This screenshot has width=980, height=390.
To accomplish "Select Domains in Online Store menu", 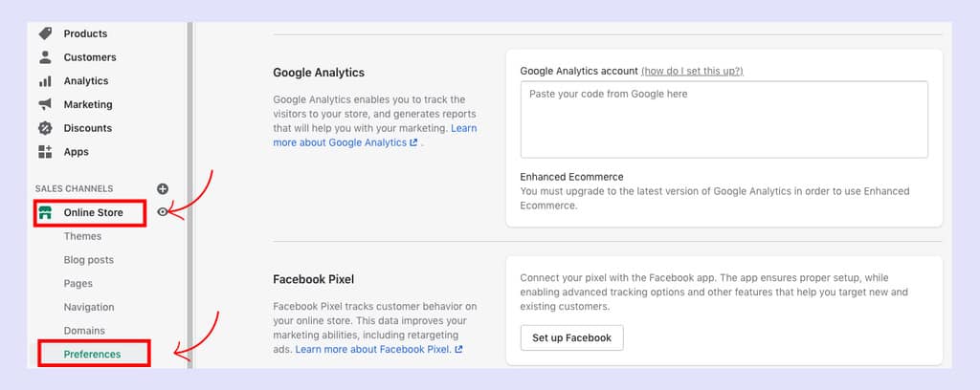I will click(x=84, y=331).
